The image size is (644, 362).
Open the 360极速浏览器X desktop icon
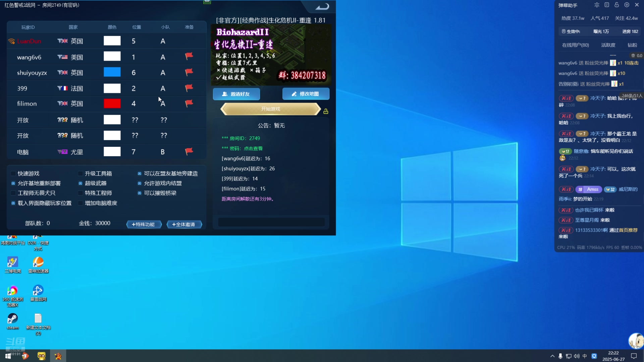(13, 296)
